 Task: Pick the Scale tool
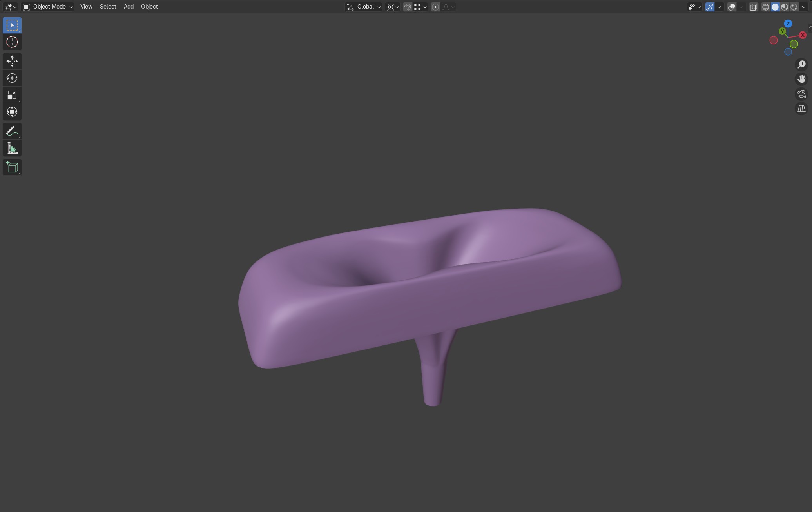tap(12, 95)
